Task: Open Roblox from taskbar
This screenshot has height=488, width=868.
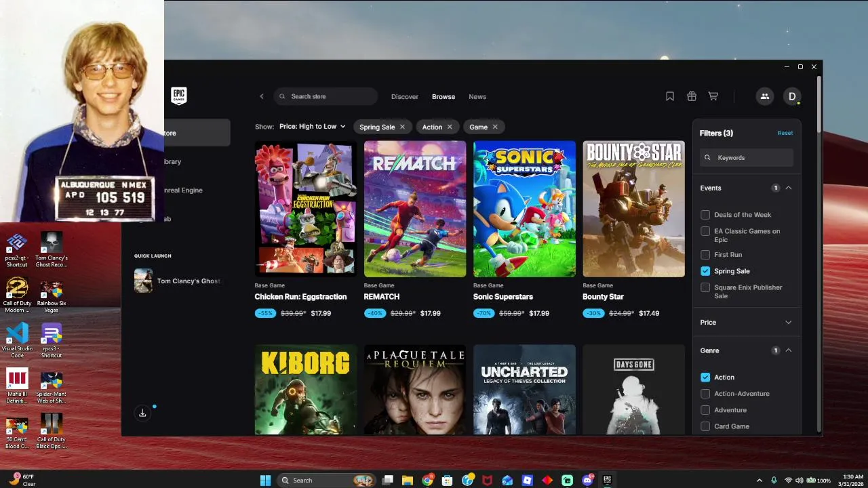Action: point(528,480)
